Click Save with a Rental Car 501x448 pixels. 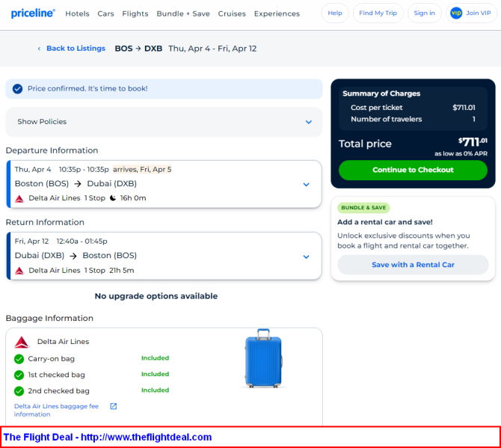pyautogui.click(x=413, y=265)
